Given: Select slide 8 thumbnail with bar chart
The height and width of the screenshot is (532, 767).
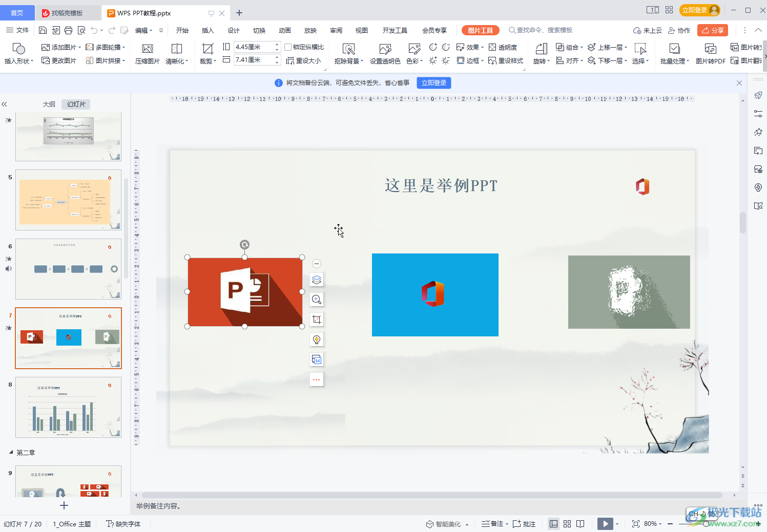Looking at the screenshot, I should coord(68,407).
